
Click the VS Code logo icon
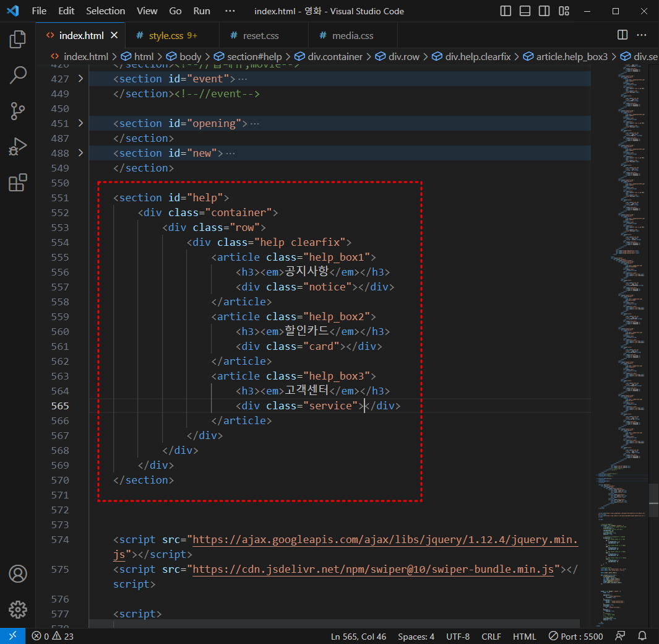(13, 11)
